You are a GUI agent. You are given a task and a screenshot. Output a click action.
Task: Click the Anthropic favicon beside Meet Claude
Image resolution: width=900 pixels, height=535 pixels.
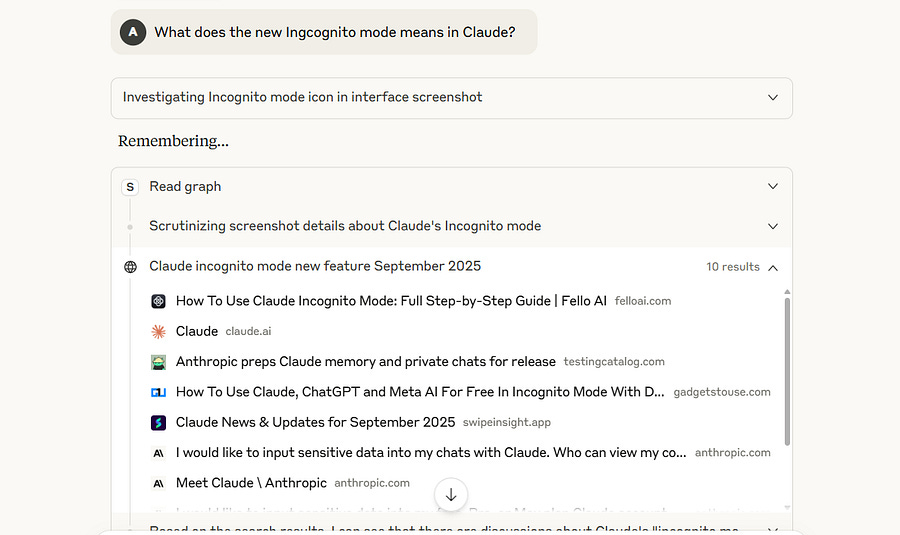pyautogui.click(x=158, y=483)
